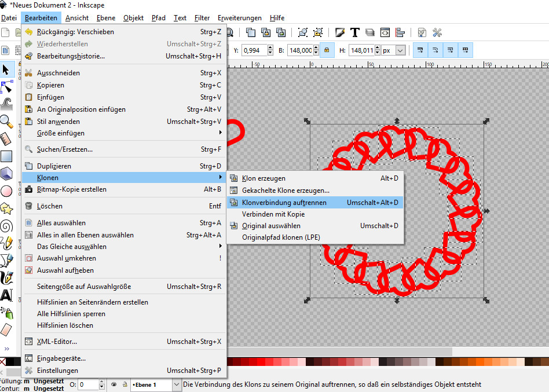Select the Calligraphy pen tool
Viewport: 549px width, 392px height.
6,277
